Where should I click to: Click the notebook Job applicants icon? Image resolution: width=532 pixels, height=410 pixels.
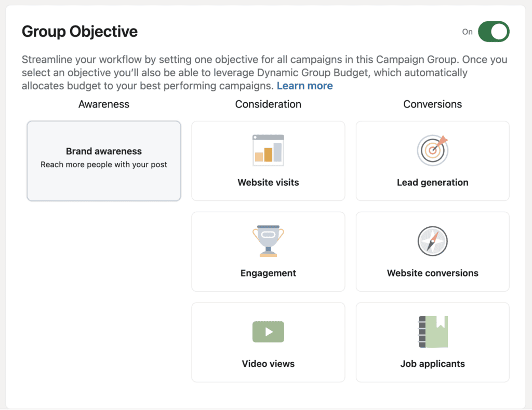point(433,332)
